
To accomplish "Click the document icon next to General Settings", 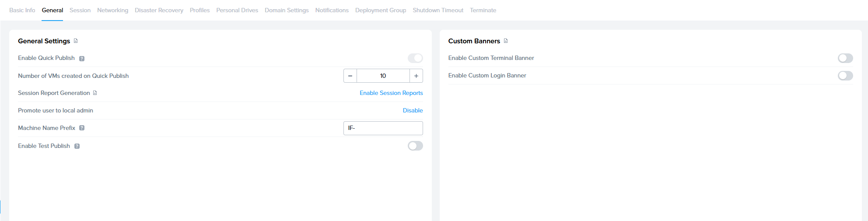I will coord(76,41).
